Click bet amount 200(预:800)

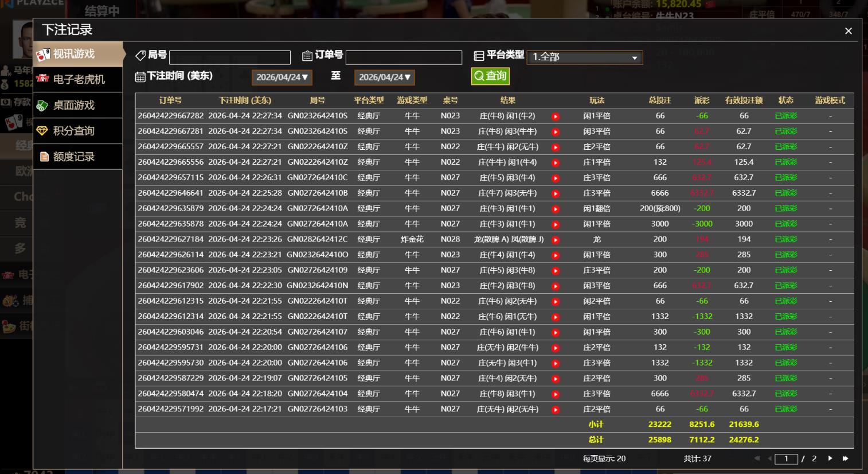[x=660, y=208]
